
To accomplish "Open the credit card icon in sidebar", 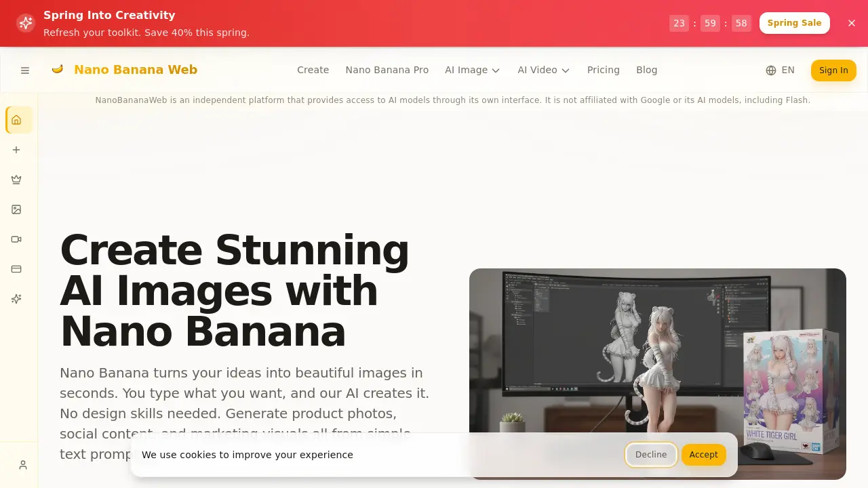I will point(16,269).
